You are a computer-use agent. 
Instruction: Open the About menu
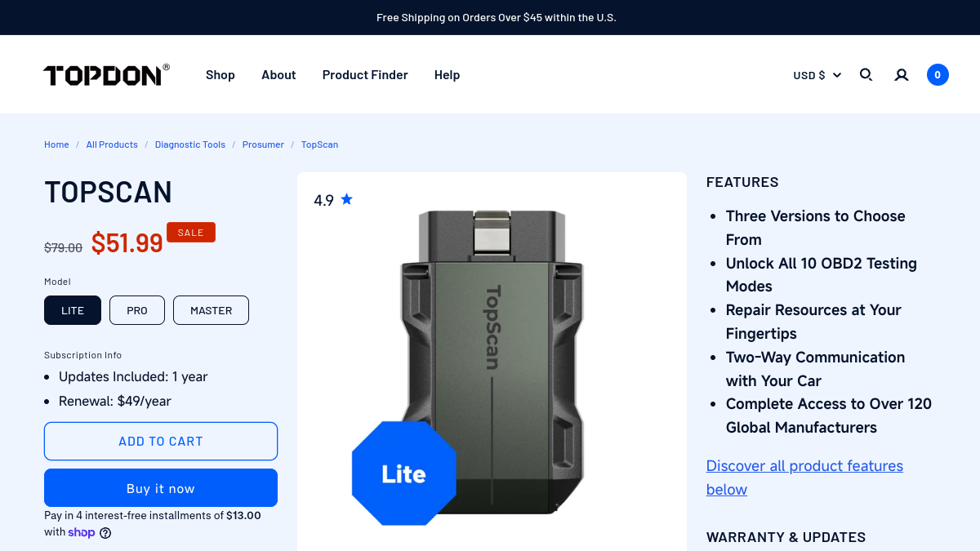278,75
